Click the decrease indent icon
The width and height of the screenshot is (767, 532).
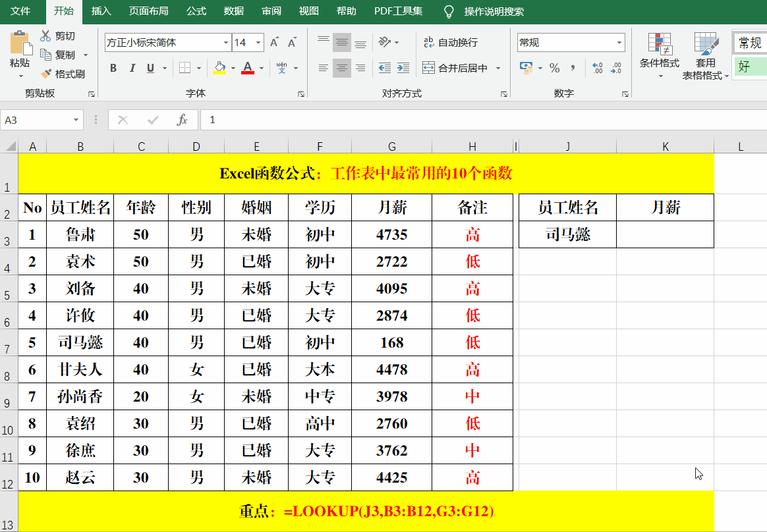(x=385, y=68)
